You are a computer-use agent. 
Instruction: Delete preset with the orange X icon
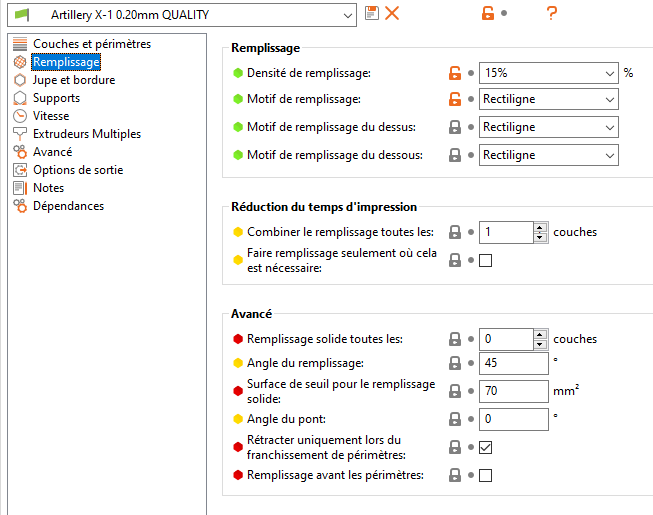(x=392, y=13)
